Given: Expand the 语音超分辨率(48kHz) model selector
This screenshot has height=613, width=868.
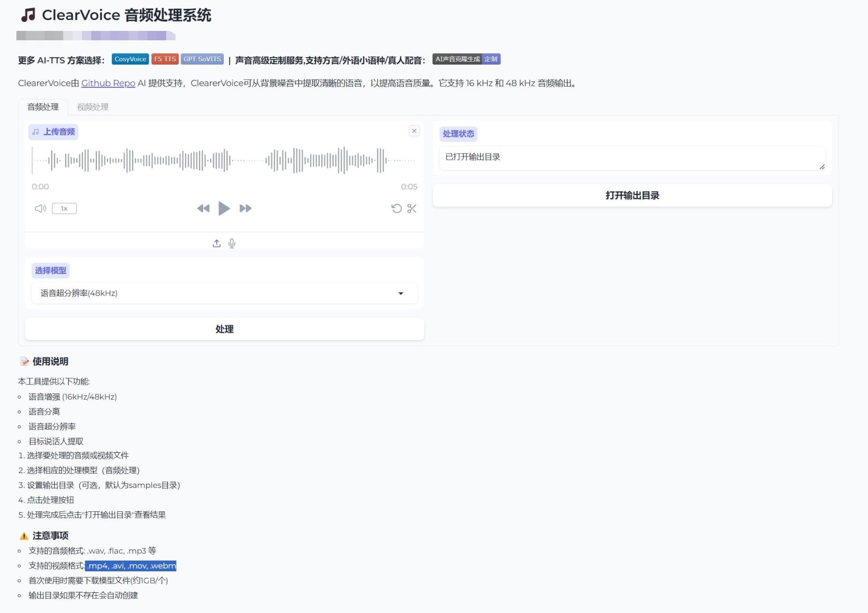Looking at the screenshot, I should pyautogui.click(x=401, y=293).
